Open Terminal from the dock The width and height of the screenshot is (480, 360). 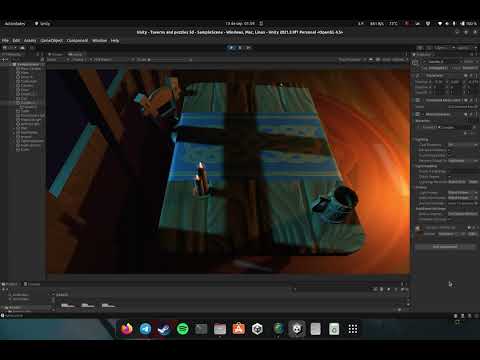(x=201, y=329)
